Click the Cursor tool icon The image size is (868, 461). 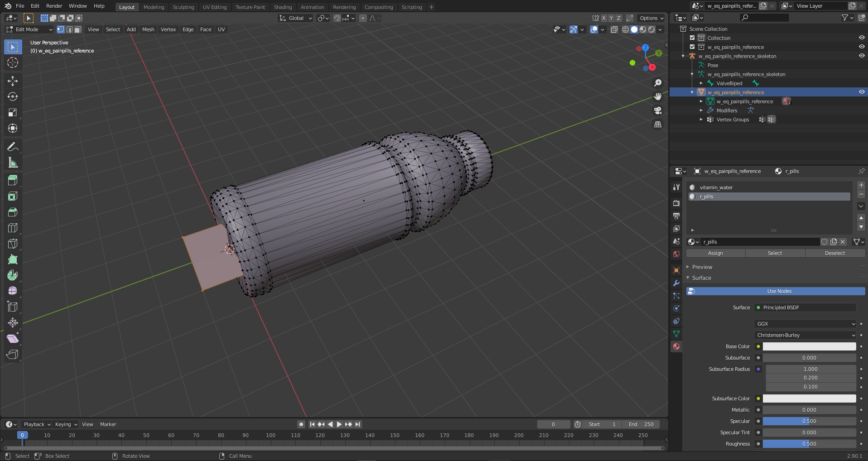[13, 63]
